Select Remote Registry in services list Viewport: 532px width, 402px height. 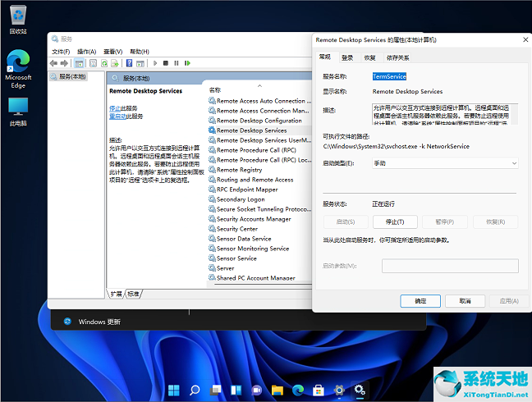point(239,170)
